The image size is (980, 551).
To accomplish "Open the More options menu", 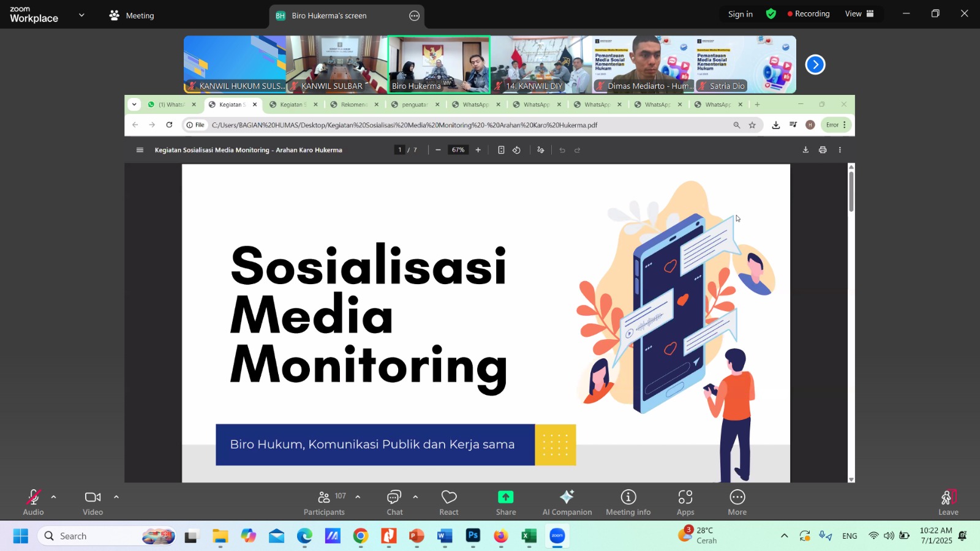I will click(x=737, y=503).
